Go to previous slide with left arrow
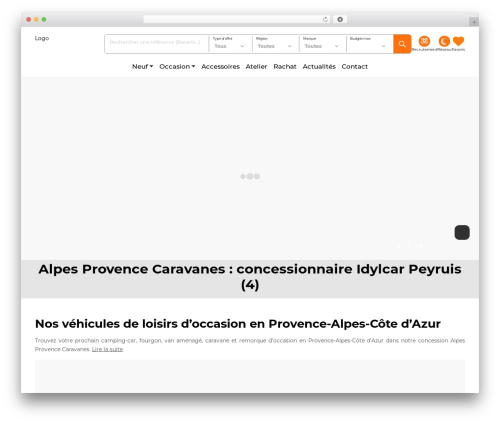Screen dimensions: 500x423 (x=400, y=245)
